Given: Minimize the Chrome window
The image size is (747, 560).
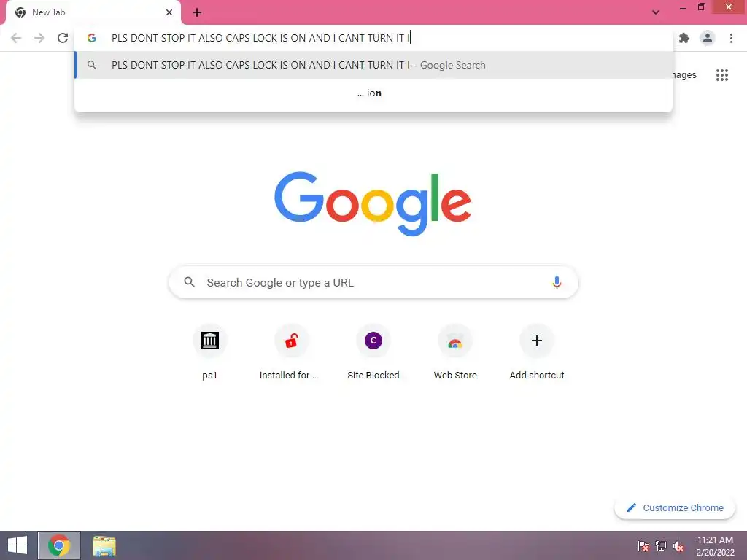Looking at the screenshot, I should tap(683, 7).
